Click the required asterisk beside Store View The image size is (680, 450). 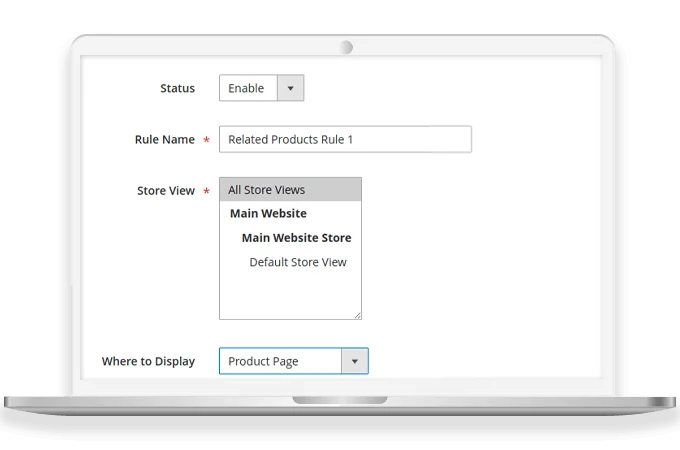coord(206,191)
